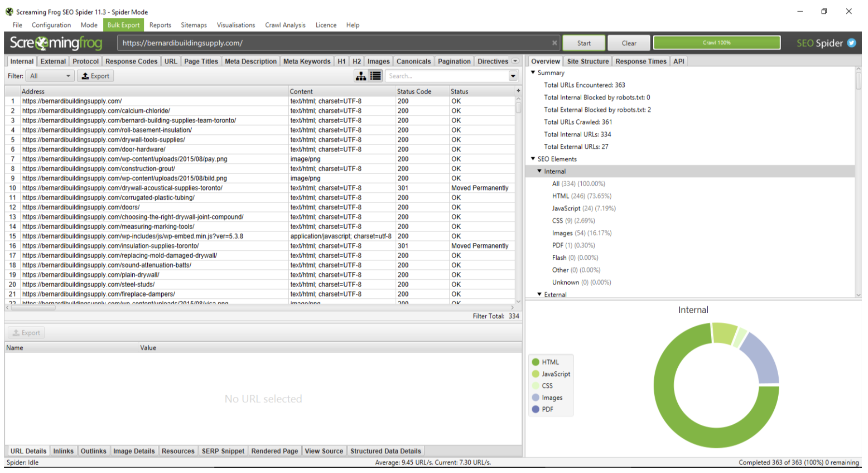Collapse the Summary tree section
Viewport: 868px width, 473px height.
(x=533, y=72)
